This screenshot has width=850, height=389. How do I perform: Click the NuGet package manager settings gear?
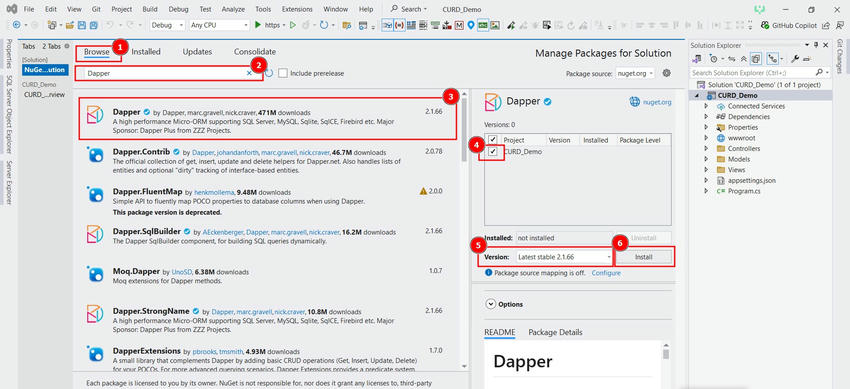click(667, 73)
